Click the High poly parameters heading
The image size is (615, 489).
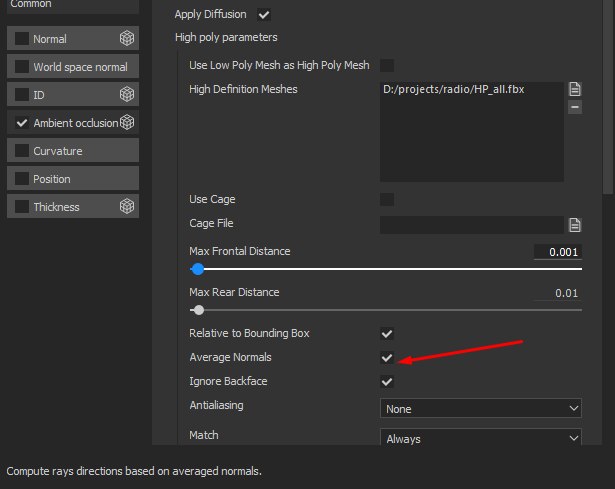(x=226, y=38)
